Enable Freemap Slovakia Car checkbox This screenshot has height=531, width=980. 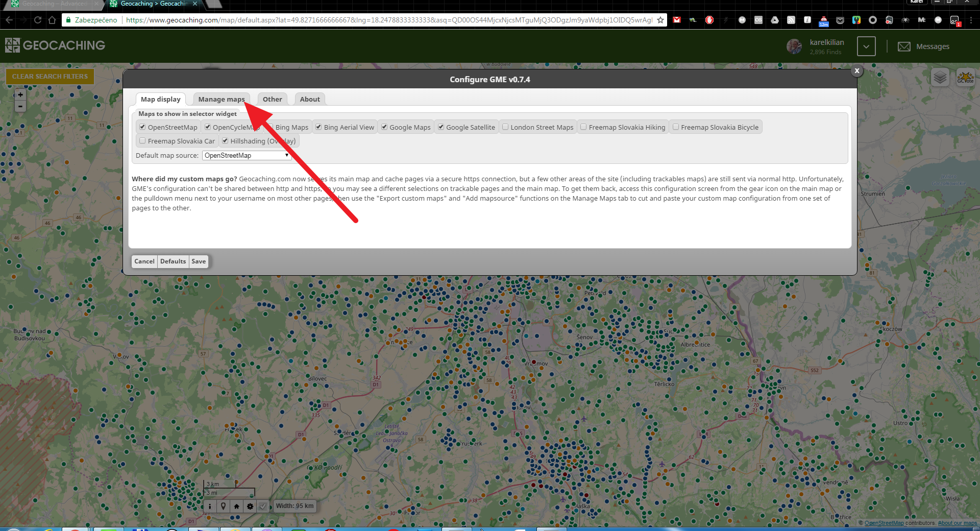(143, 141)
